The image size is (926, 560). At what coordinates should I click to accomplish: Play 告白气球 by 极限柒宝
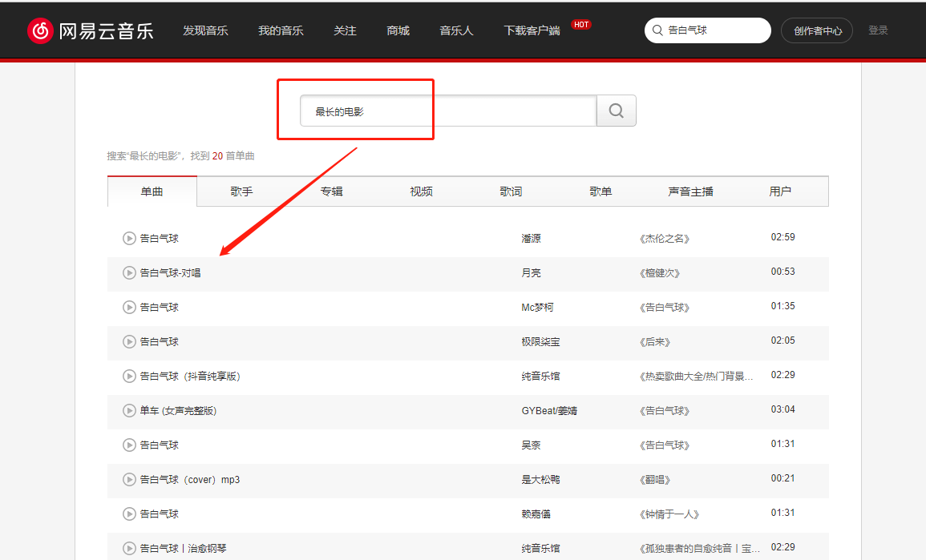[129, 341]
